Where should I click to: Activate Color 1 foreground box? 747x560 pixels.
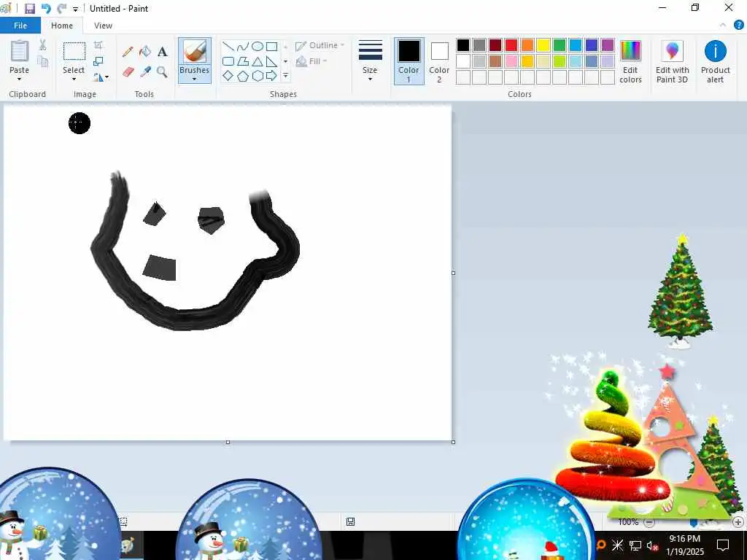click(x=409, y=61)
